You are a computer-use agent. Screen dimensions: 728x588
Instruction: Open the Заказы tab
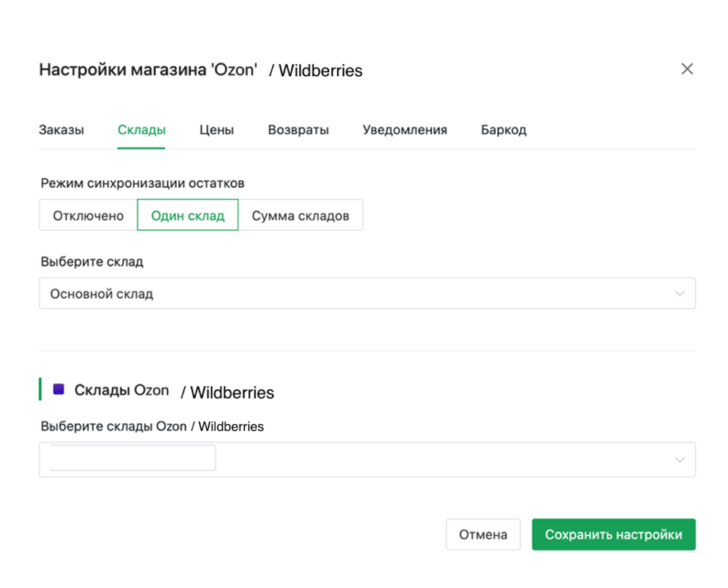click(x=61, y=130)
